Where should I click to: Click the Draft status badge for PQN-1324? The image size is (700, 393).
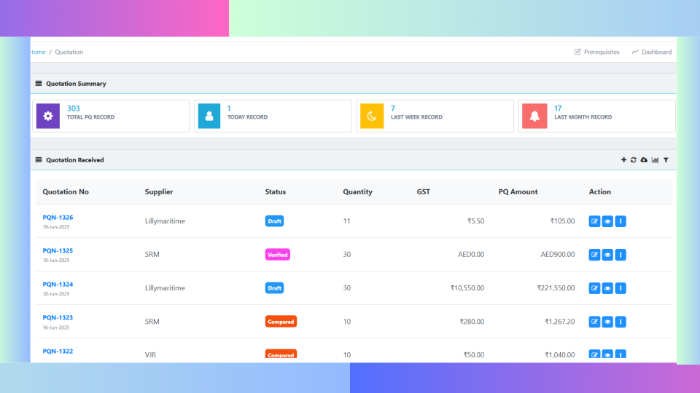pos(274,288)
